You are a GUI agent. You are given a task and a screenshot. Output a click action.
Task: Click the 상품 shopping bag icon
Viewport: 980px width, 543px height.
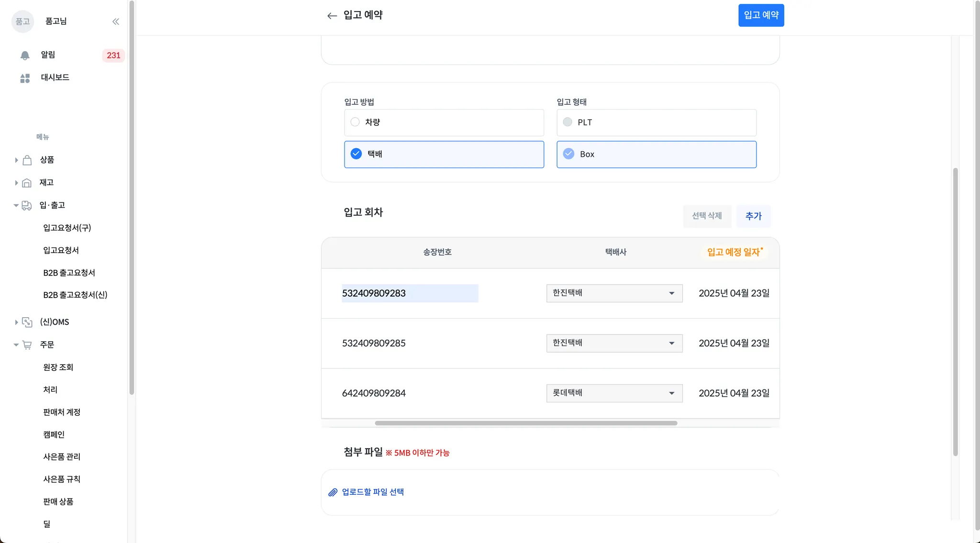pos(27,160)
